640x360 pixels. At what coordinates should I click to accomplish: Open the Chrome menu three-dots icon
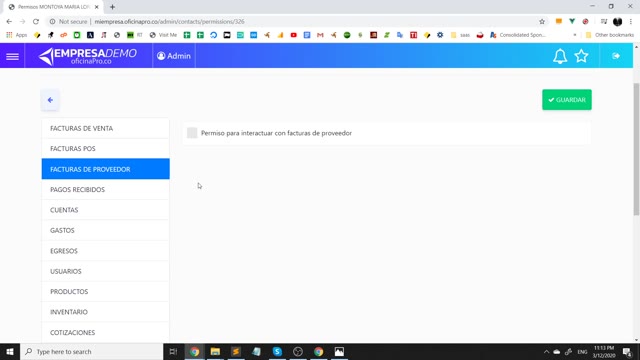[x=631, y=22]
